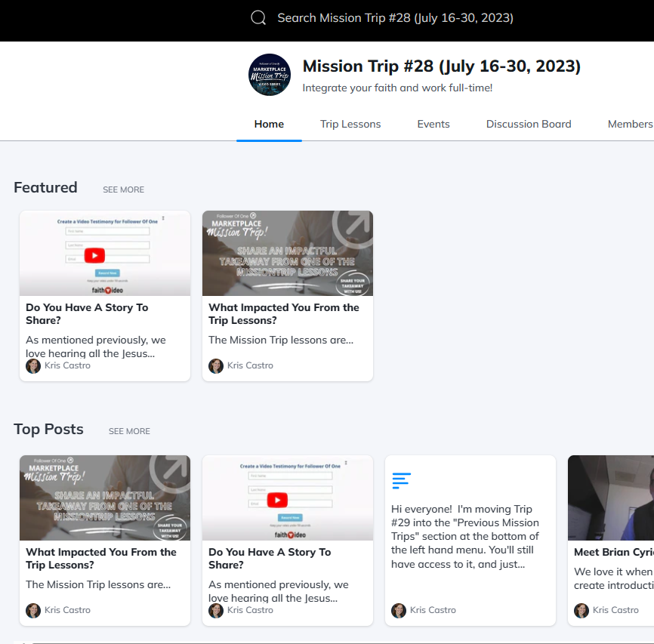Click the 'We love it when' excerpt on Meet Brian card

(x=613, y=578)
